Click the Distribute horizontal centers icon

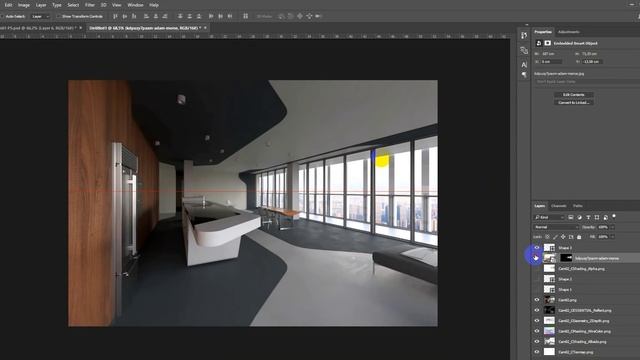[220, 16]
